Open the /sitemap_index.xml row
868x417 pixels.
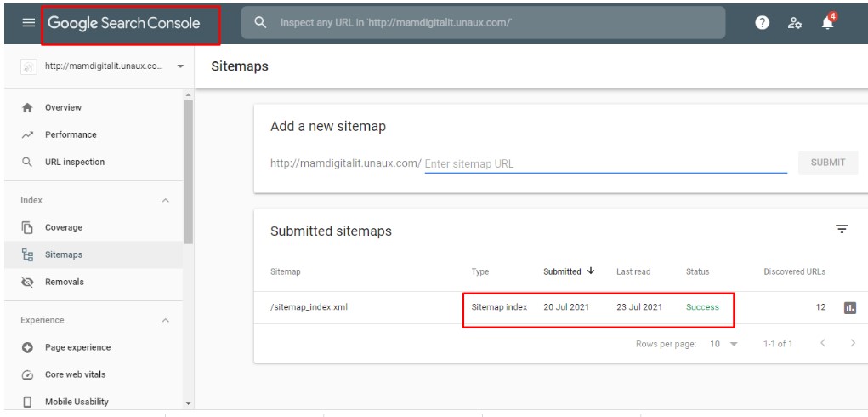(x=309, y=307)
